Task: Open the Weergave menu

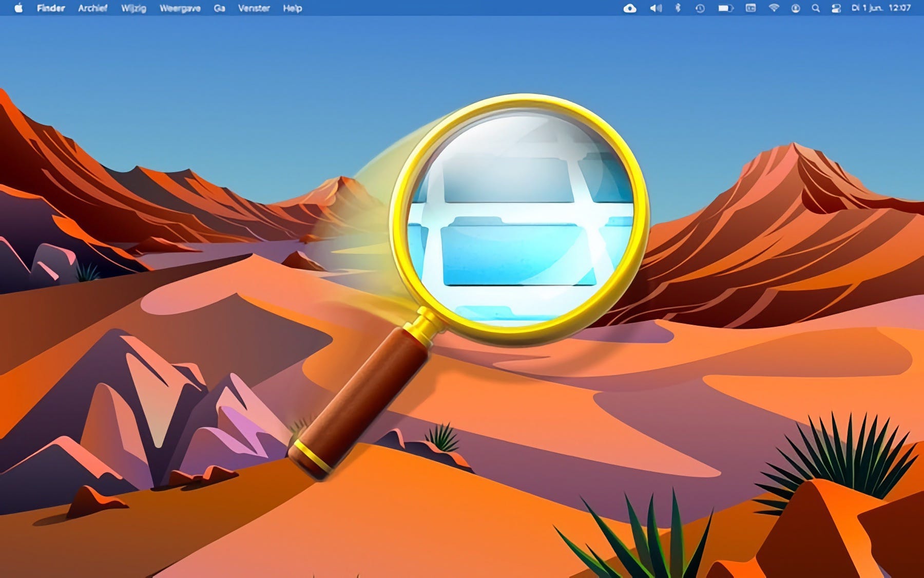Action: tap(180, 8)
